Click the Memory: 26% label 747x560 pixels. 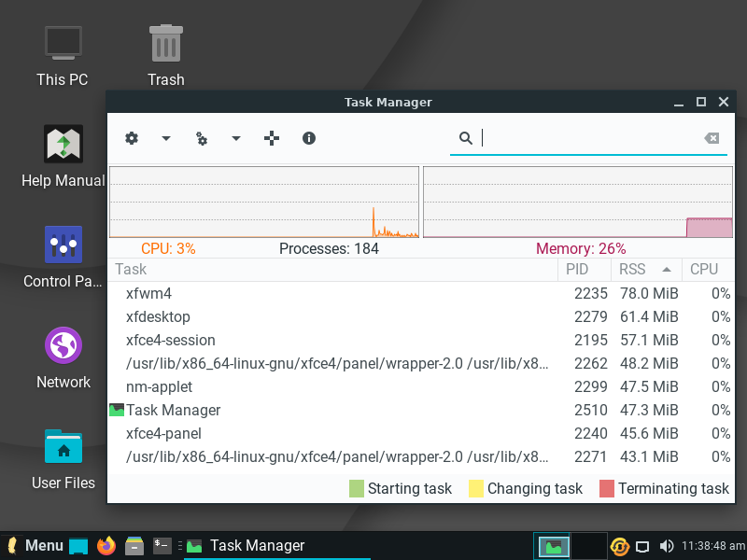(581, 248)
